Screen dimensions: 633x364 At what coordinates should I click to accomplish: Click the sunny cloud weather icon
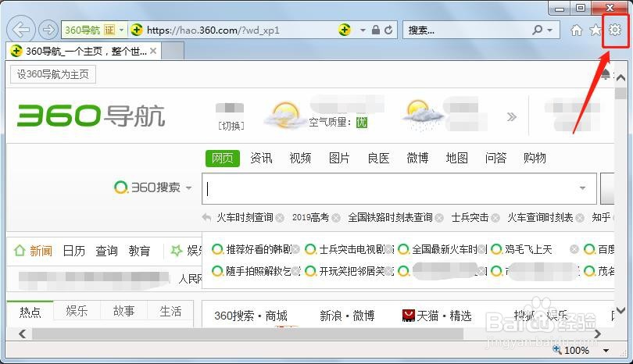point(285,115)
